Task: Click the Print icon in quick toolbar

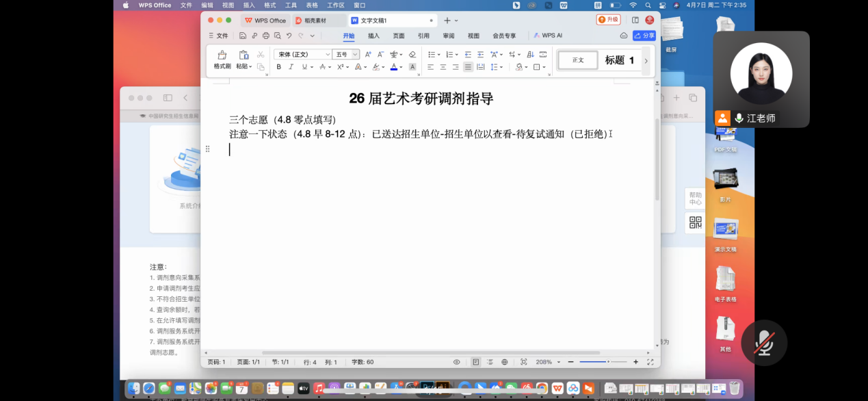Action: pyautogui.click(x=266, y=36)
